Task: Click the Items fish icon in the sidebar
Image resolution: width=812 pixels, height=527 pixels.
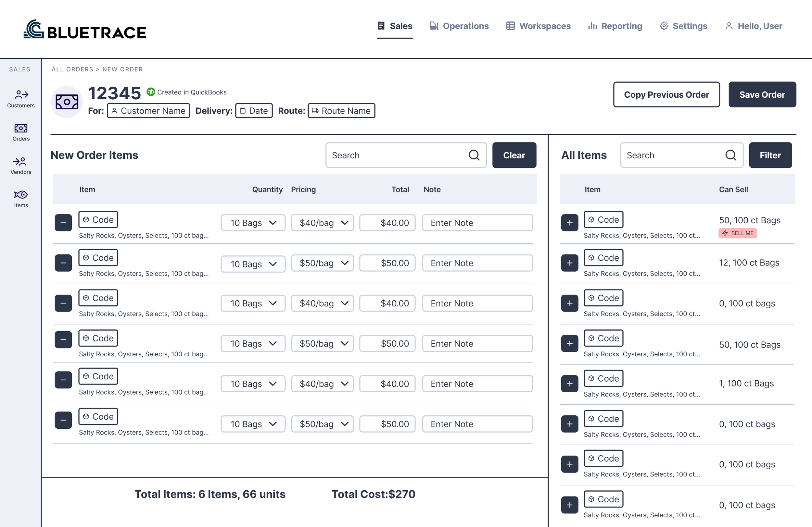Action: point(20,195)
